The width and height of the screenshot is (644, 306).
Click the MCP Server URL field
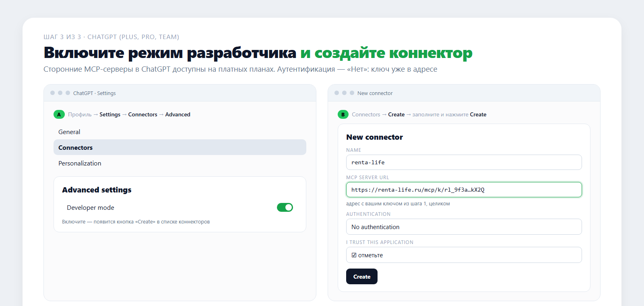point(464,190)
